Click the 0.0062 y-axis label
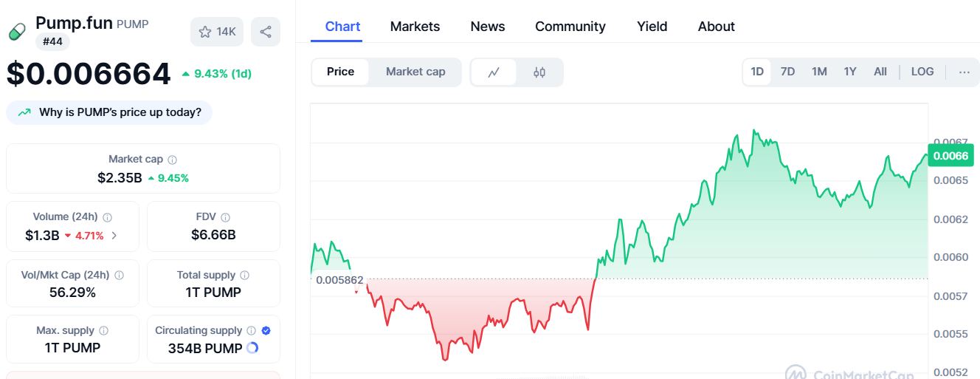This screenshot has height=379, width=980. 951,219
